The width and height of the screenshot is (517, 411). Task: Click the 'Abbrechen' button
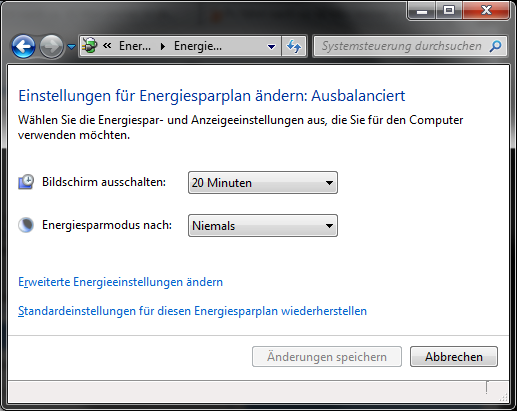tap(454, 357)
